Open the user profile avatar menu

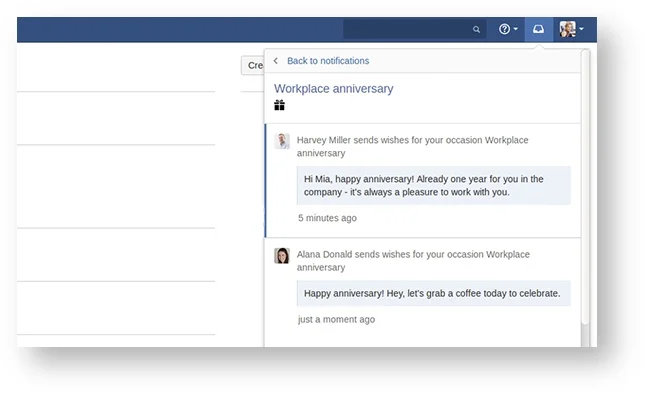tap(571, 29)
